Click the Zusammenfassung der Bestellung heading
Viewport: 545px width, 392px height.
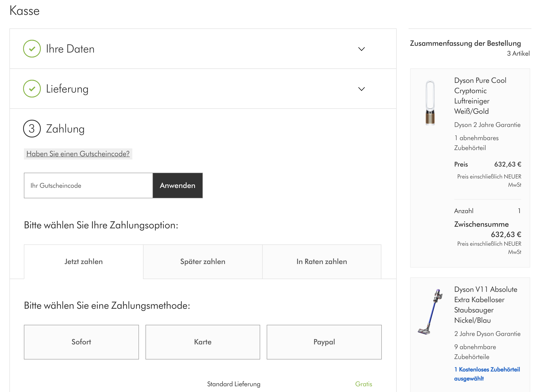tap(465, 43)
